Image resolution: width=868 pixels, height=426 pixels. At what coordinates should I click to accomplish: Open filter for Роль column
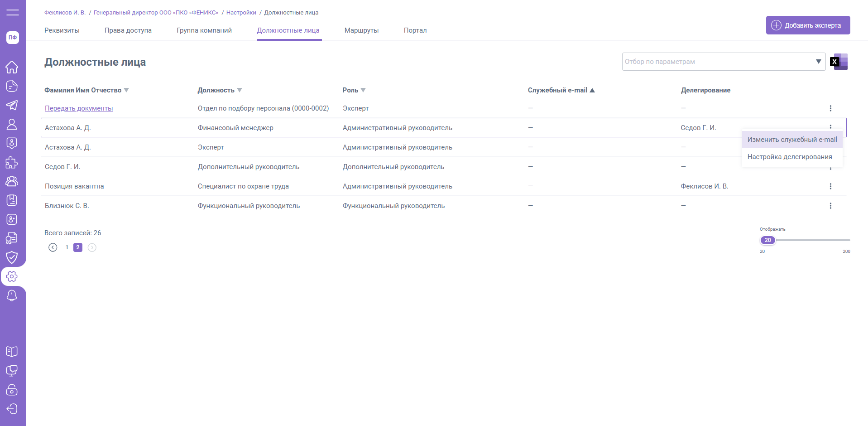click(363, 90)
